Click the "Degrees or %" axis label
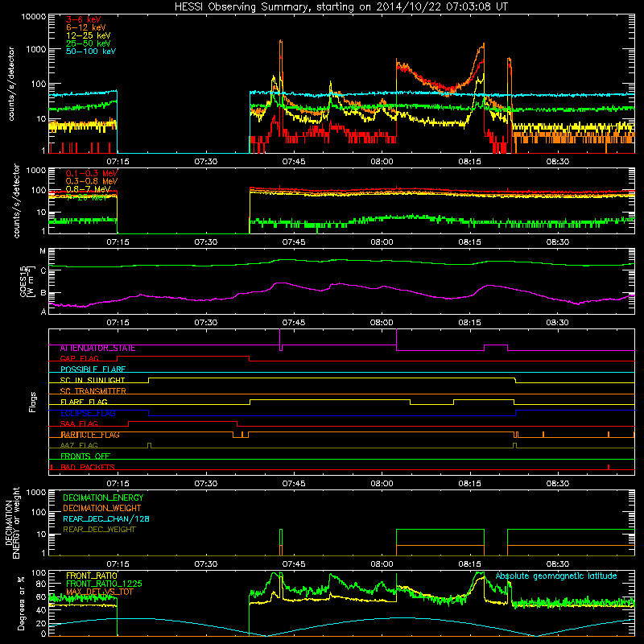Image resolution: width=644 pixels, height=644 pixels. point(21,603)
